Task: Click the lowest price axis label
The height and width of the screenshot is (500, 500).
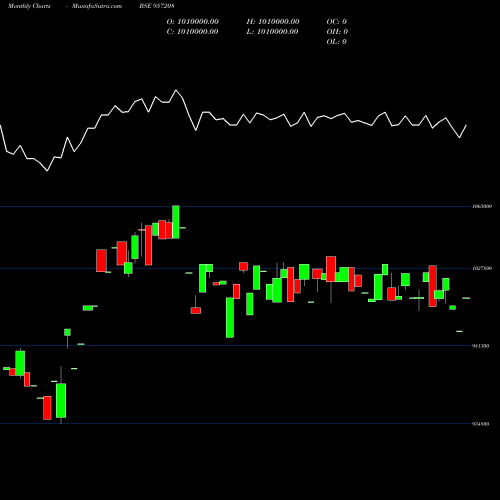Action: coord(481,424)
